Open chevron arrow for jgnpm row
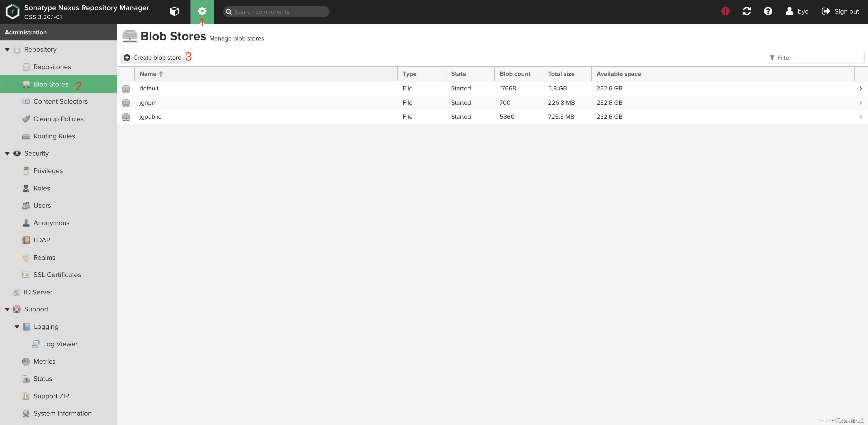The height and width of the screenshot is (425, 868). 860,103
